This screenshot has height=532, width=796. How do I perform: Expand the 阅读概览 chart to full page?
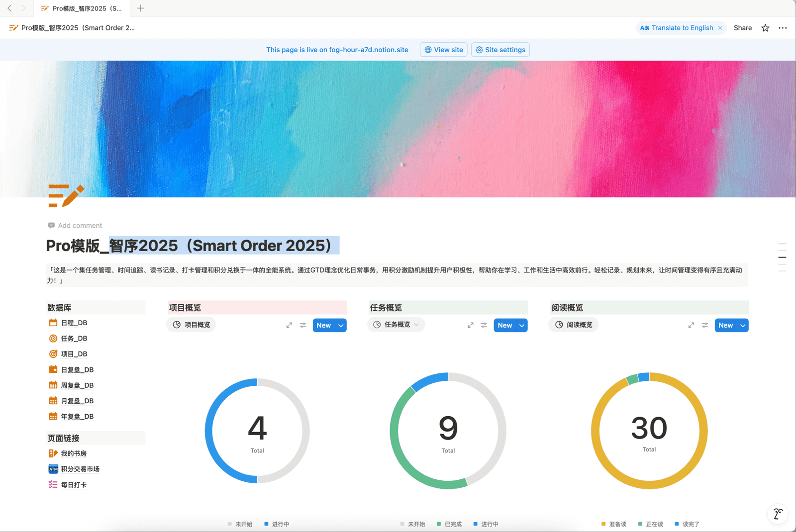point(691,325)
